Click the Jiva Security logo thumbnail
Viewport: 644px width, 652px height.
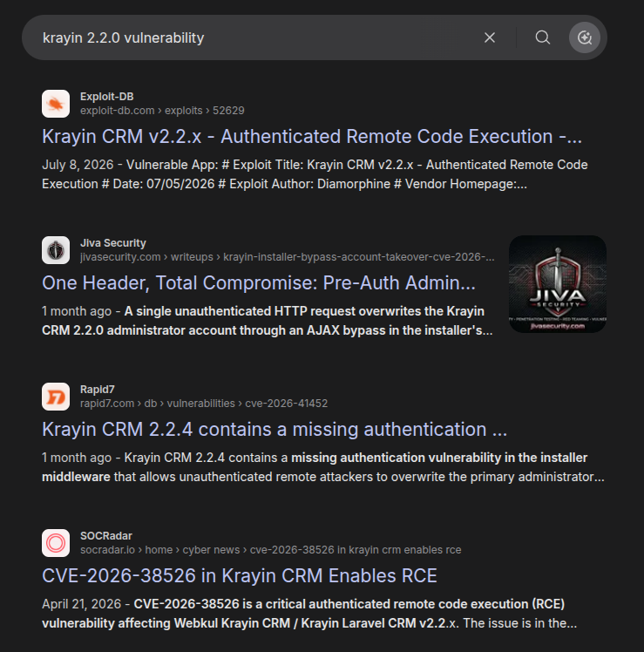coord(558,284)
